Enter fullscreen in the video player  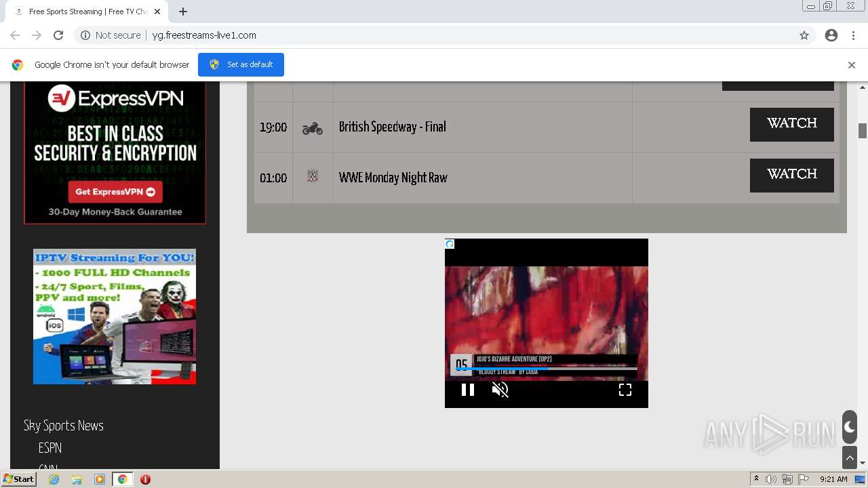[x=625, y=390]
